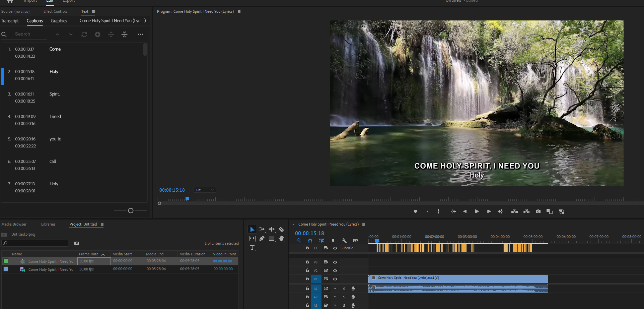Select the Razor tool
This screenshot has height=309, width=644.
coord(281,229)
